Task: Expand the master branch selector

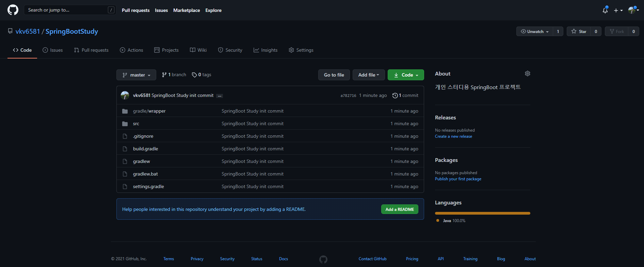Action: (136, 75)
